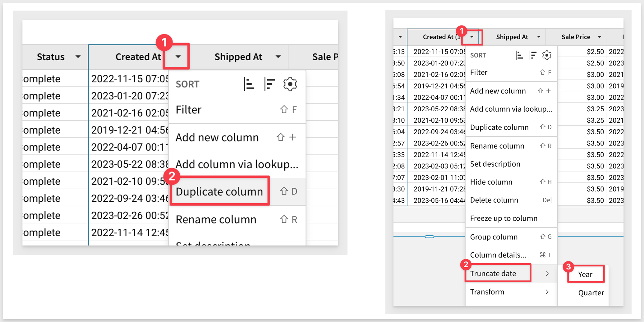The height and width of the screenshot is (322, 644).
Task: Expand the Transform submenu arrow
Action: tap(547, 292)
